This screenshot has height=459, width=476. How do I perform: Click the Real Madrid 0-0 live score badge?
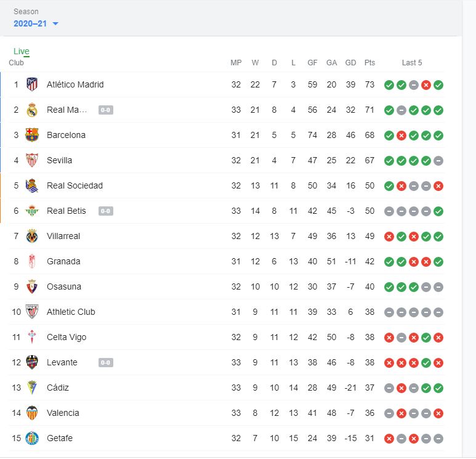(x=106, y=110)
